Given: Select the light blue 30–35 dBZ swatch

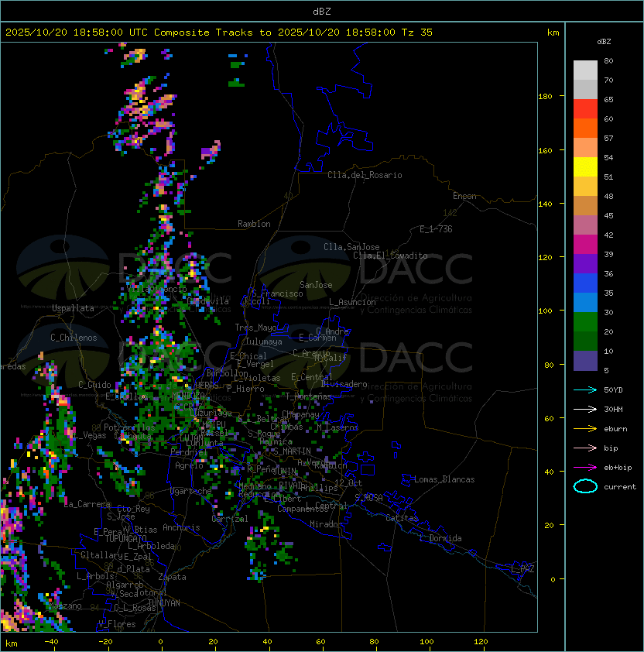Looking at the screenshot, I should click(585, 303).
